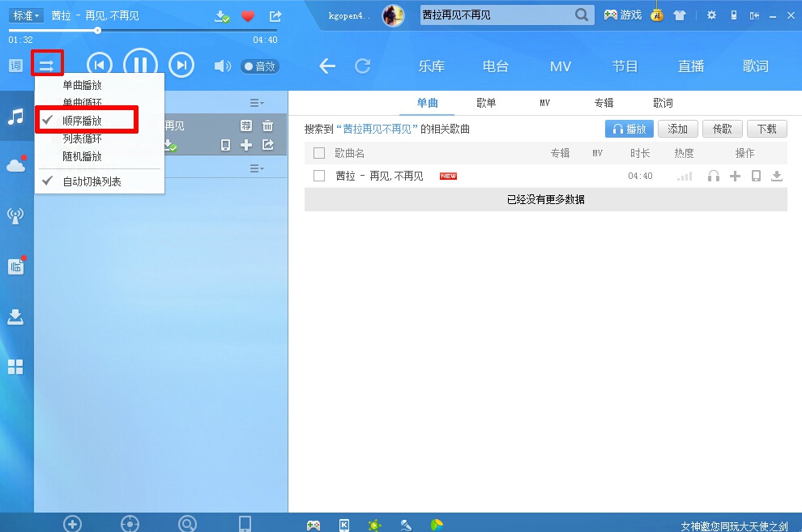Open the cloud music sidebar icon
The height and width of the screenshot is (532, 802).
click(16, 165)
